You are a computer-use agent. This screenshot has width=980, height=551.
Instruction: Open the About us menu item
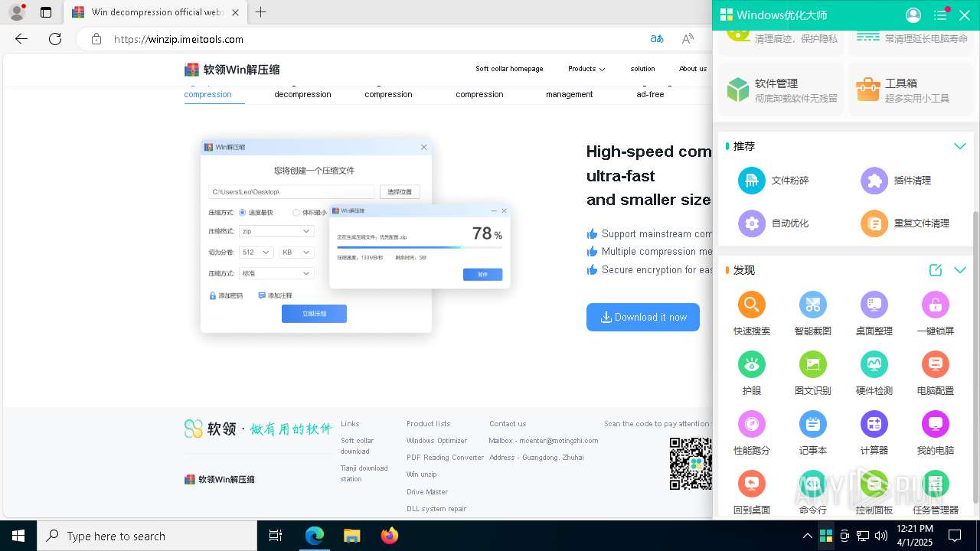click(693, 69)
